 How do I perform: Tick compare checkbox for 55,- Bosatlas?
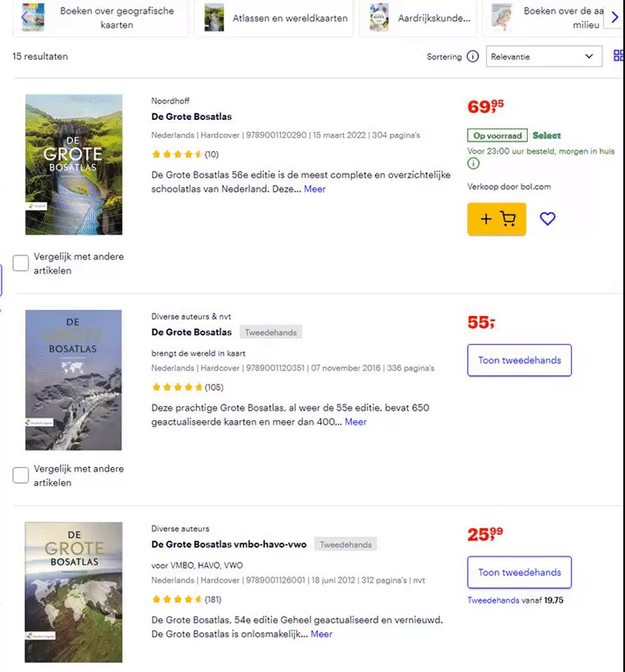21,475
